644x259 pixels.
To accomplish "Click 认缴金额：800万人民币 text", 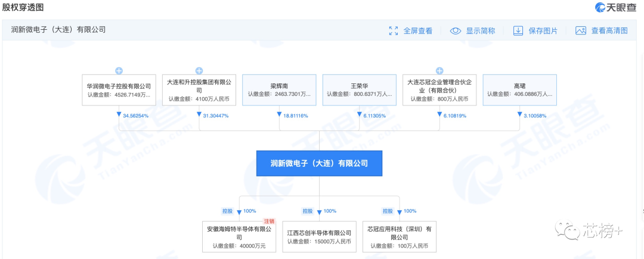I will point(439,99).
